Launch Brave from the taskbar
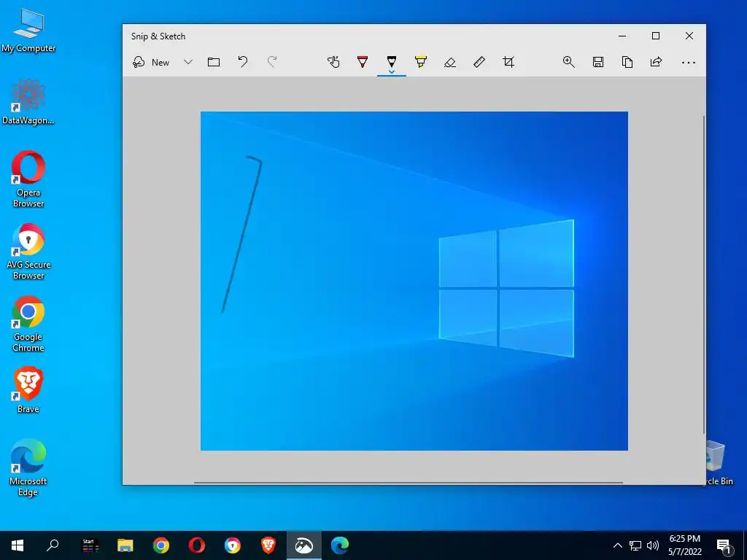The image size is (747, 560). (x=268, y=545)
